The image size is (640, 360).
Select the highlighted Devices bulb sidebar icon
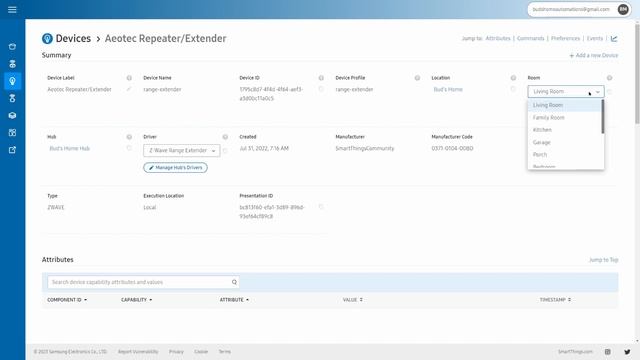tap(12, 81)
